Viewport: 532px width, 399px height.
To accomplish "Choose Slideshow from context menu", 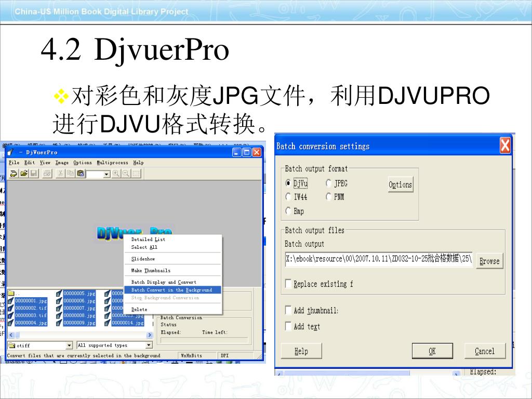I will tap(172, 259).
